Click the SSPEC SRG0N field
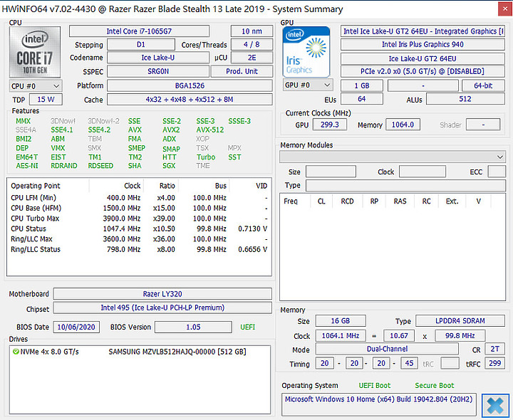513x420 pixels. pos(158,71)
